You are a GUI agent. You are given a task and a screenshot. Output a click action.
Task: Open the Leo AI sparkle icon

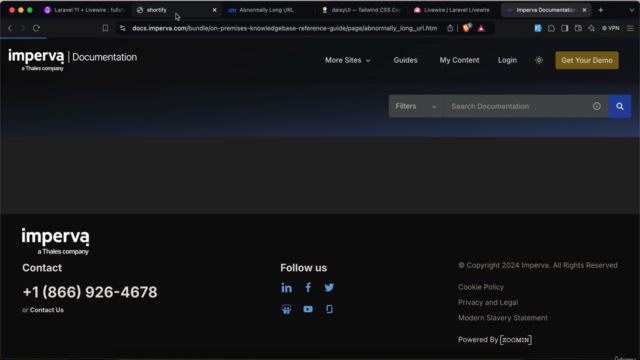click(591, 28)
